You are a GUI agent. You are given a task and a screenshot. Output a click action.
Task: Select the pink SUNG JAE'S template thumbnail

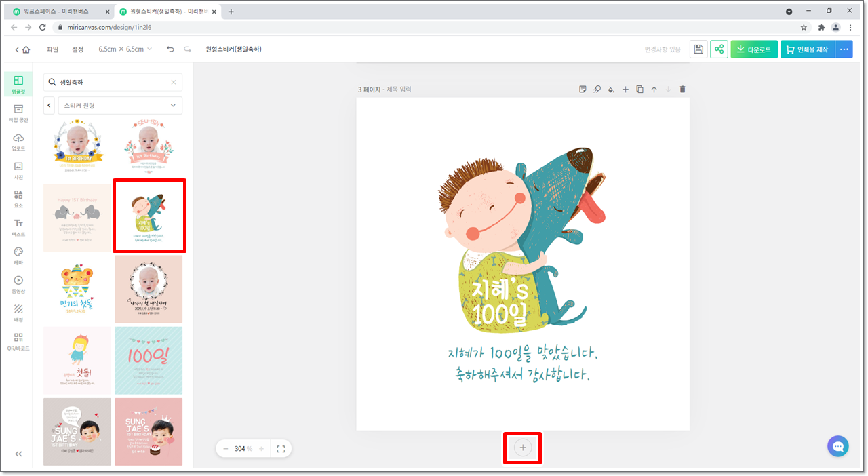pos(149,431)
